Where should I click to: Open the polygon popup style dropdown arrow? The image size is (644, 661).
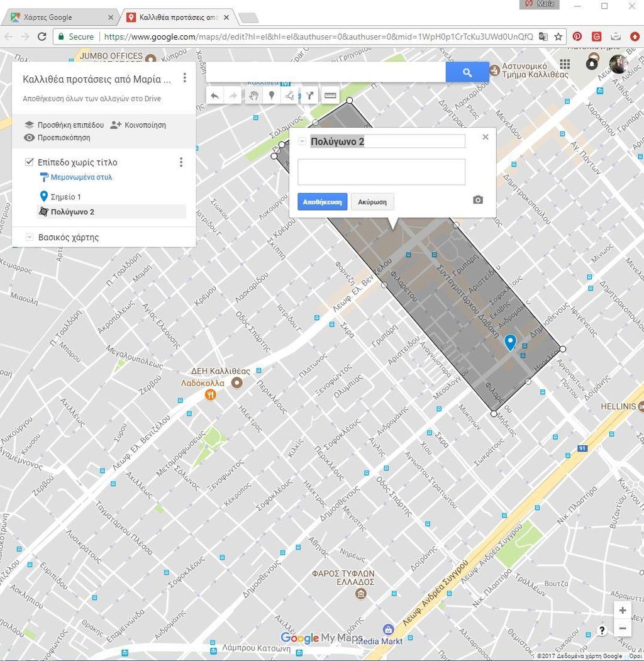[x=303, y=142]
